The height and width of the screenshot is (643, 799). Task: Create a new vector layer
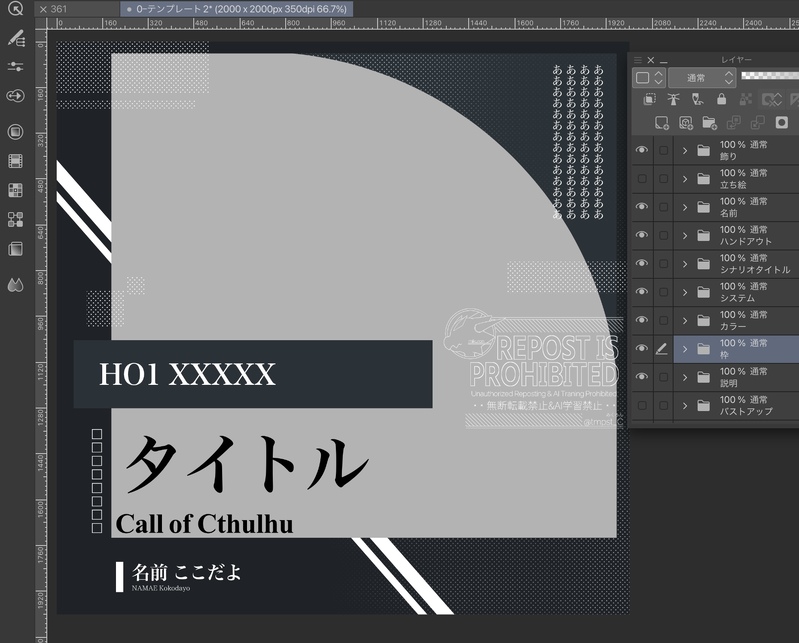point(686,123)
